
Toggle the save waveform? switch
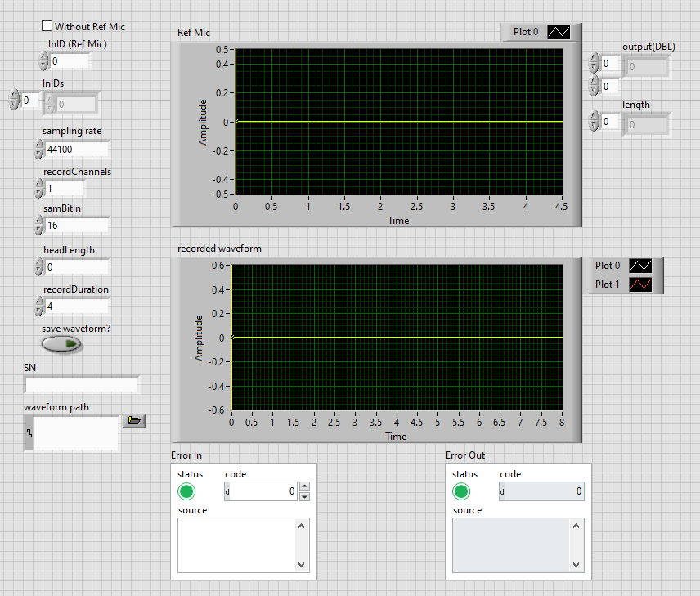(x=62, y=345)
